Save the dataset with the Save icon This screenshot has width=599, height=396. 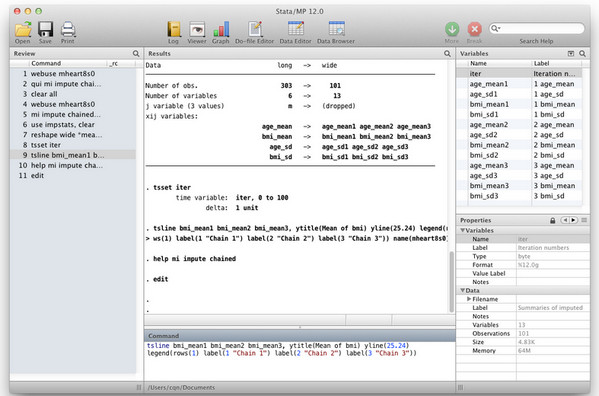point(45,30)
